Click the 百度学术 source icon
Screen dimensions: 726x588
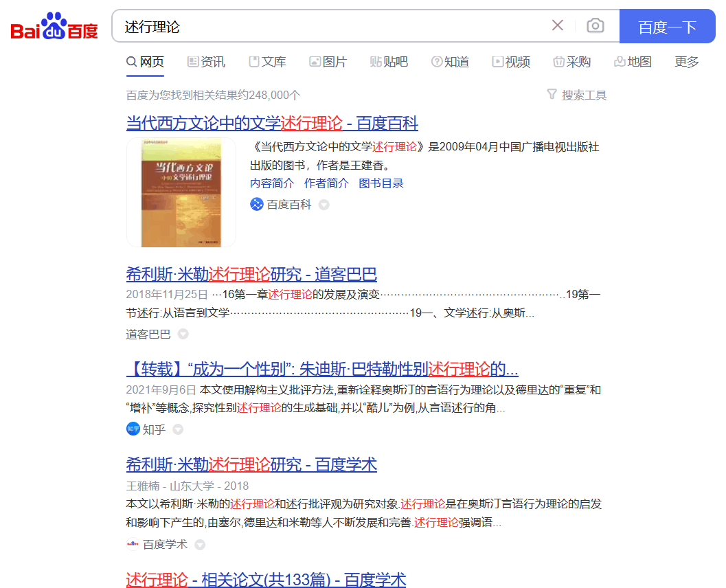[133, 544]
